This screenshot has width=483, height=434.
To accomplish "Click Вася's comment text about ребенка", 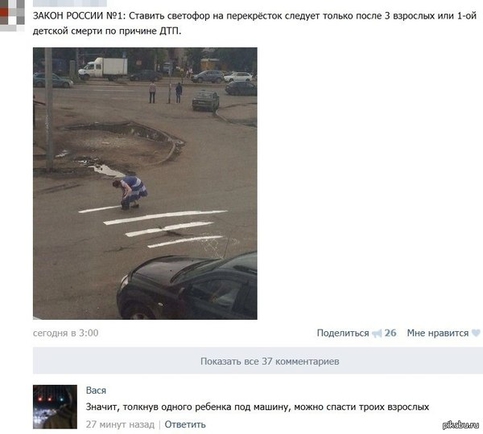I will [257, 407].
